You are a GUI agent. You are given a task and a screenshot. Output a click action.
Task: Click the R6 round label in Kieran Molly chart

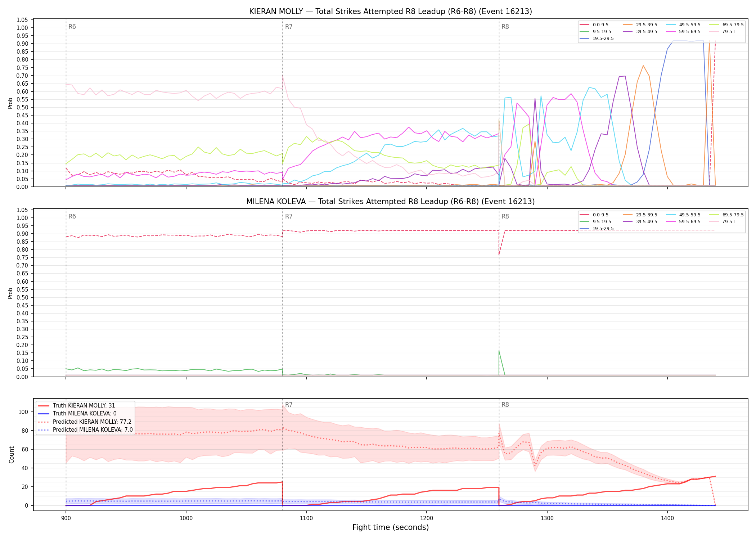coord(72,27)
